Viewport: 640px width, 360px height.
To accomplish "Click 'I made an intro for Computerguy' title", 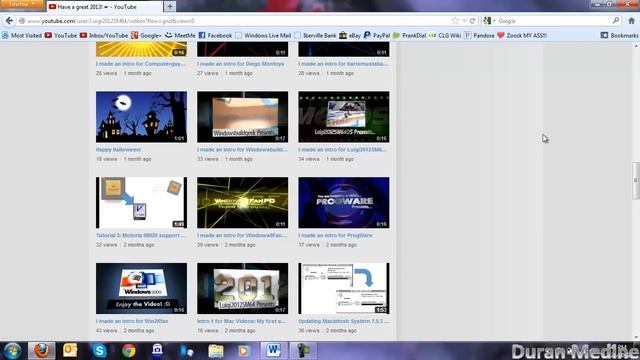I will pos(141,64).
